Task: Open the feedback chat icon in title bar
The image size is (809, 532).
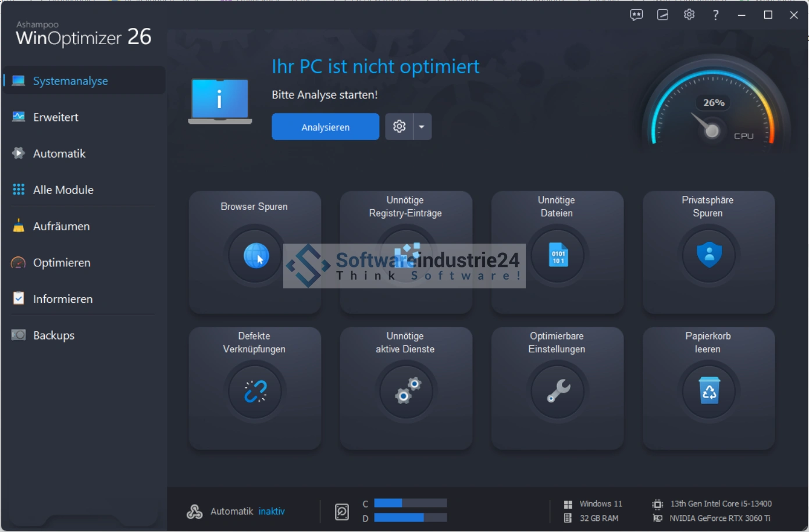Action: (636, 15)
